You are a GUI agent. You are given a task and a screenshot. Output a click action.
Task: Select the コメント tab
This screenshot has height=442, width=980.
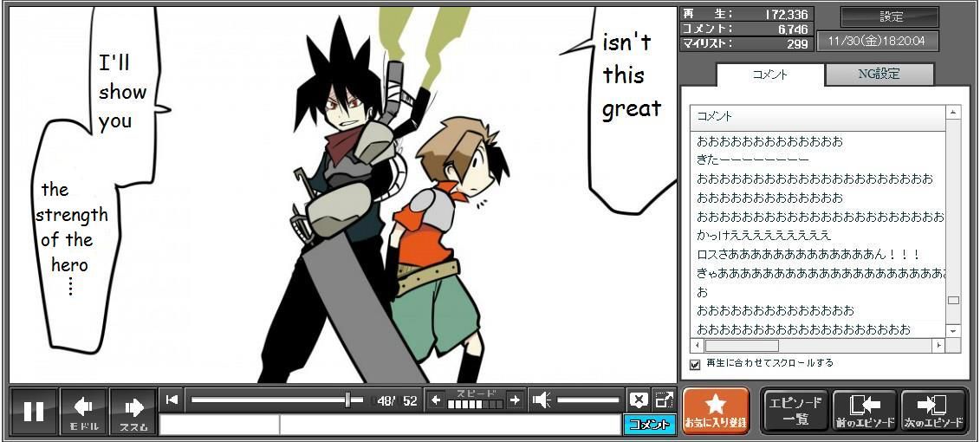pos(769,75)
